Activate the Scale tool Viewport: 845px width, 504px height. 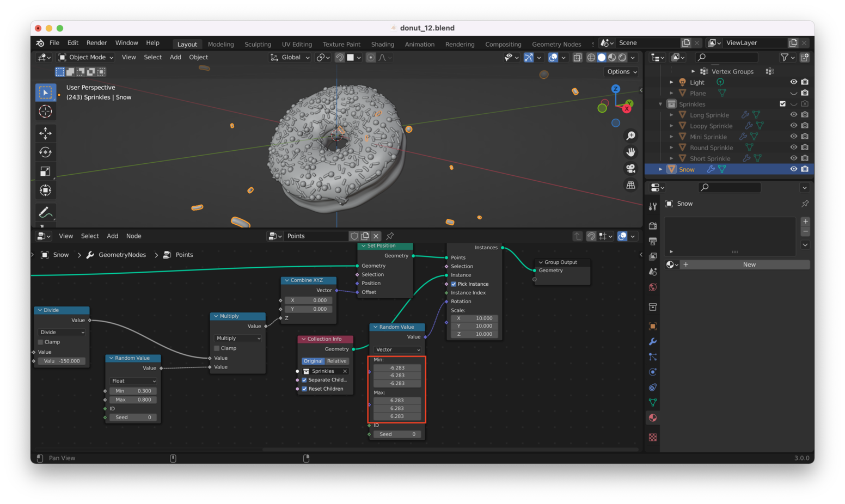coord(45,171)
